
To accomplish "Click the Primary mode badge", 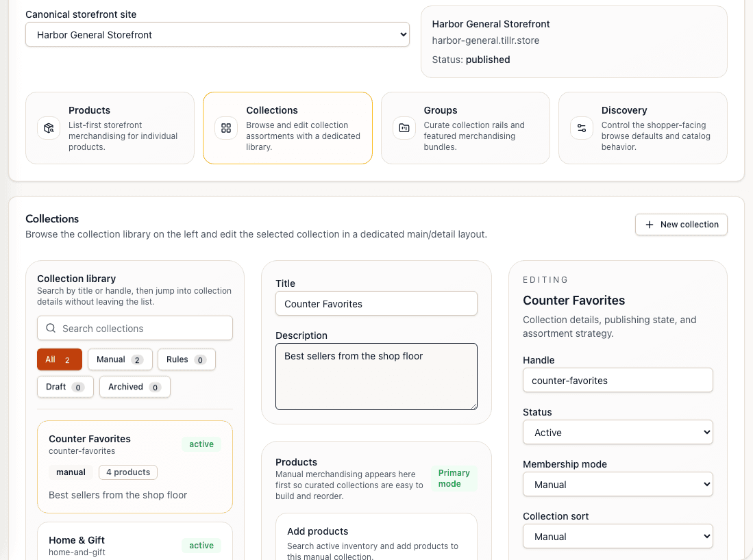I will (x=454, y=479).
